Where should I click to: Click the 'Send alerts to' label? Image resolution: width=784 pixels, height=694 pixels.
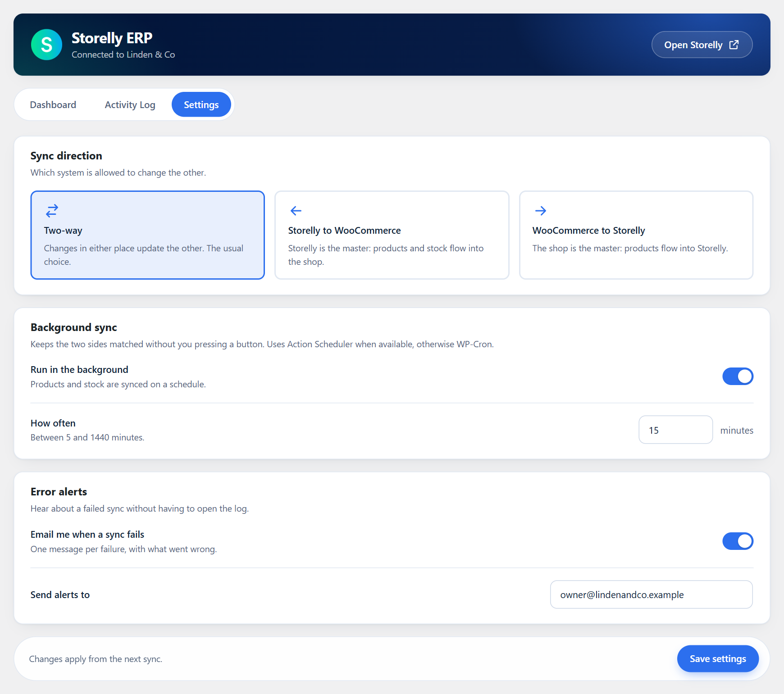tap(60, 595)
